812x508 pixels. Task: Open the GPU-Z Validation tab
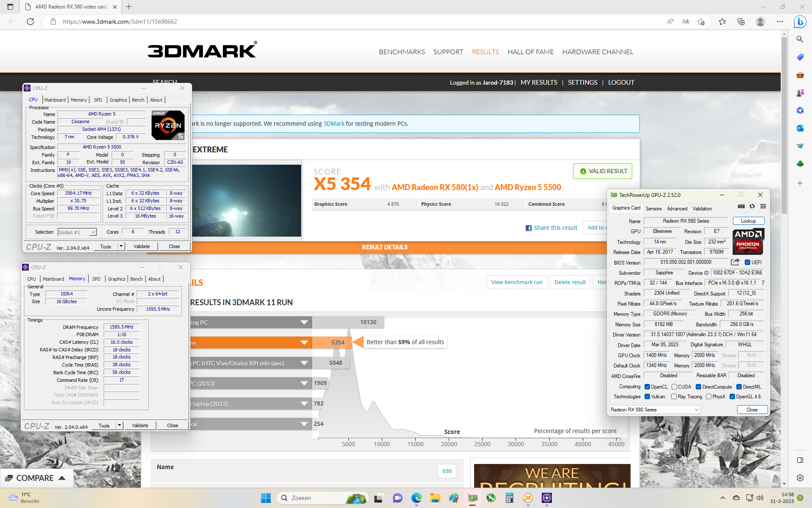coord(702,209)
